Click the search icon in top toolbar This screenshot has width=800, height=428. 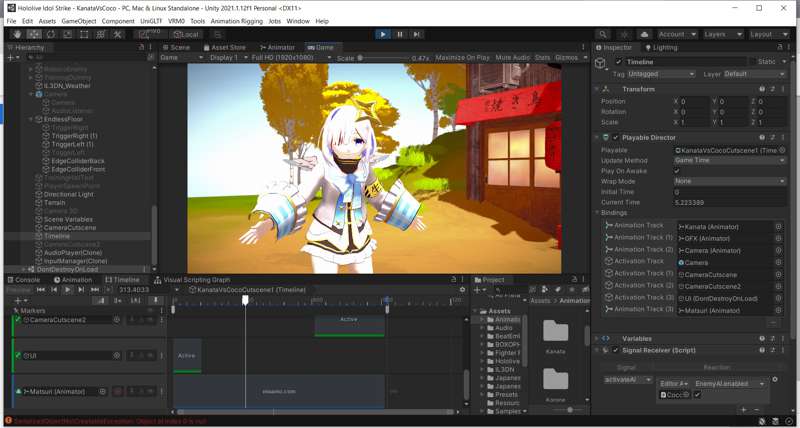[x=604, y=34]
